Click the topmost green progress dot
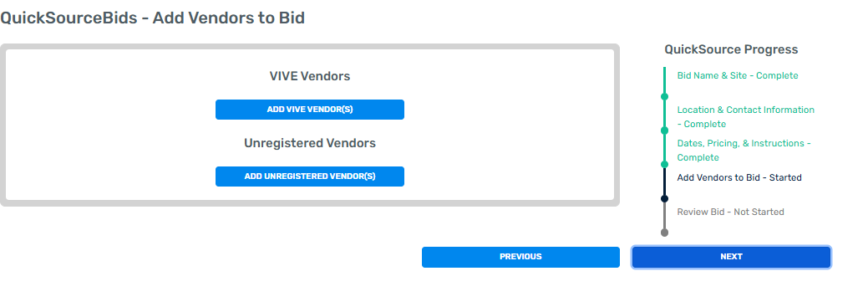868x307 pixels. tap(664, 96)
